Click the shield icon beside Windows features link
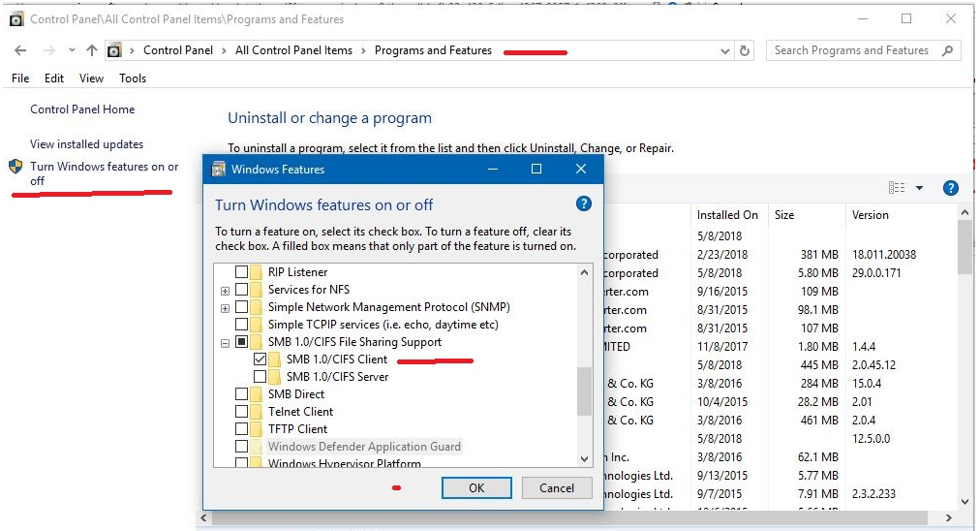980x531 pixels. pos(15,167)
